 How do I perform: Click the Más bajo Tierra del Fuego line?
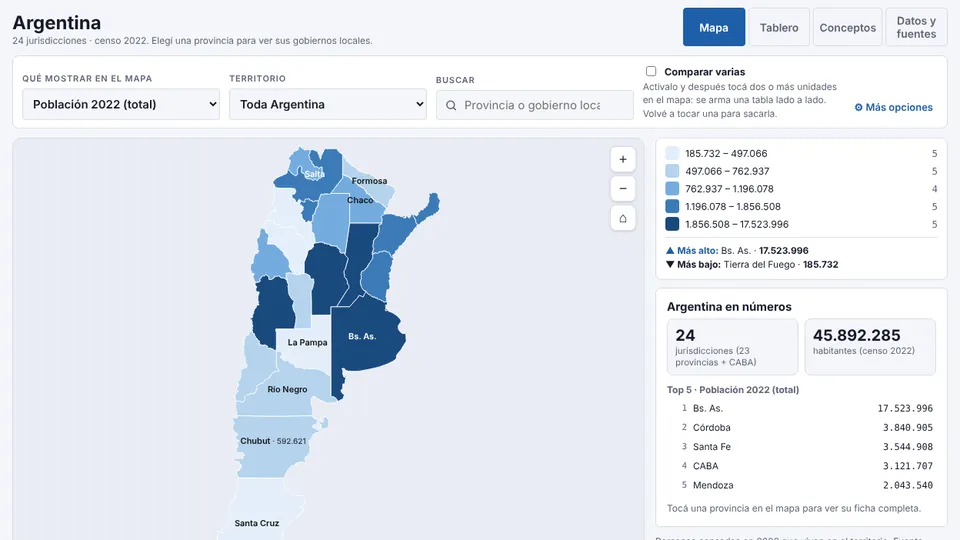coord(752,264)
